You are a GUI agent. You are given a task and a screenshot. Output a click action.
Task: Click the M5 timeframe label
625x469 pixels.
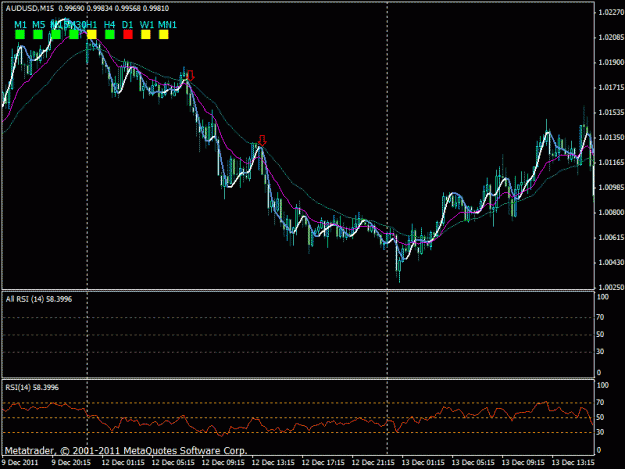(39, 25)
